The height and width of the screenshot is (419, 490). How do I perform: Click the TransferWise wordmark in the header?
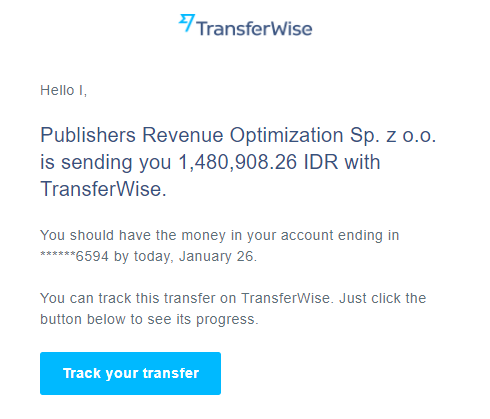pos(254,28)
